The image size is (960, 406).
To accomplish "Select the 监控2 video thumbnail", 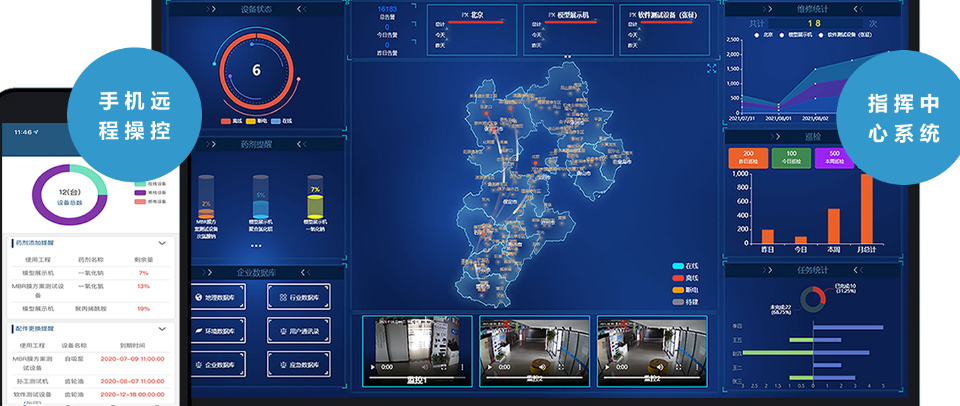I will 535,350.
